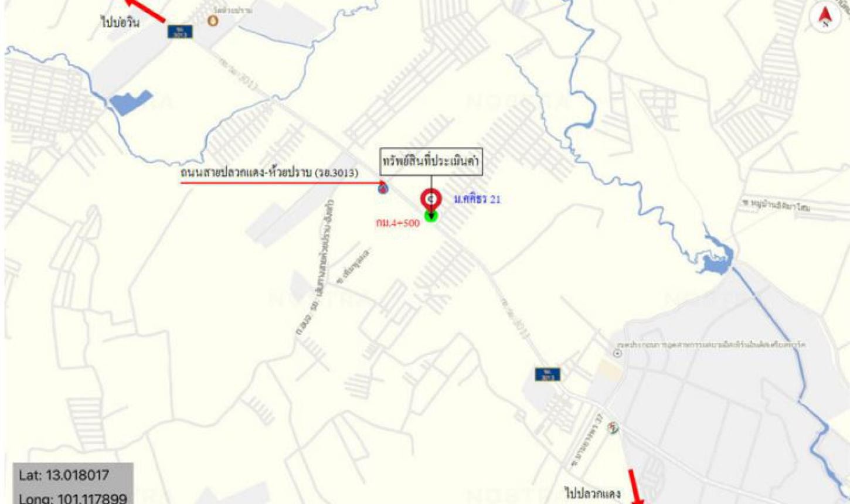The width and height of the screenshot is (850, 504).
Task: Click the green-red logo icon near ปลวกแดง
Action: click(613, 429)
